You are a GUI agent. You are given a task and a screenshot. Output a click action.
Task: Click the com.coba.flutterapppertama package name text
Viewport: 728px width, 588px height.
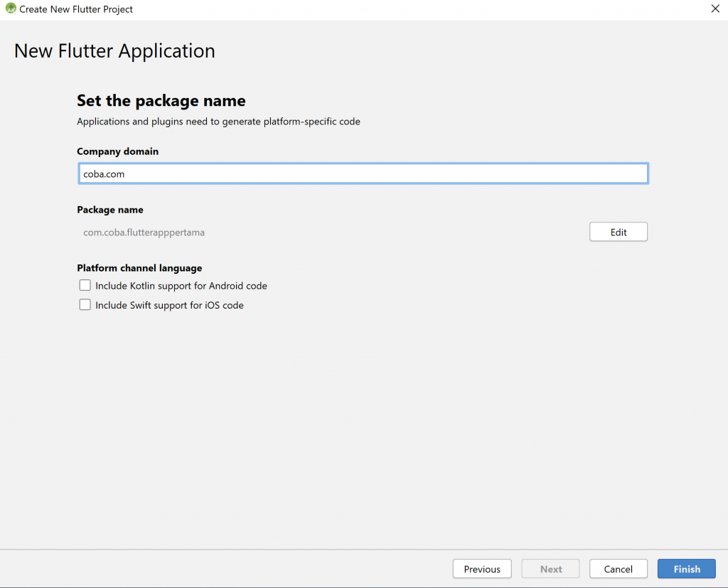click(144, 232)
